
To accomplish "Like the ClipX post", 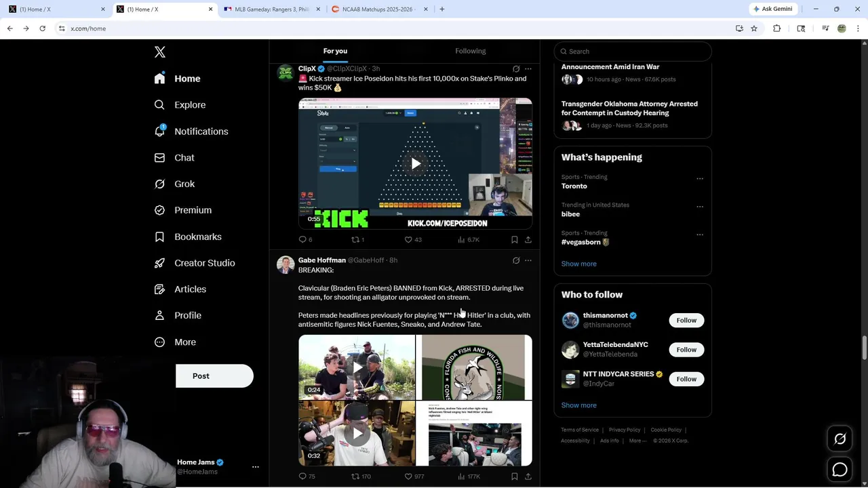I will pyautogui.click(x=408, y=239).
